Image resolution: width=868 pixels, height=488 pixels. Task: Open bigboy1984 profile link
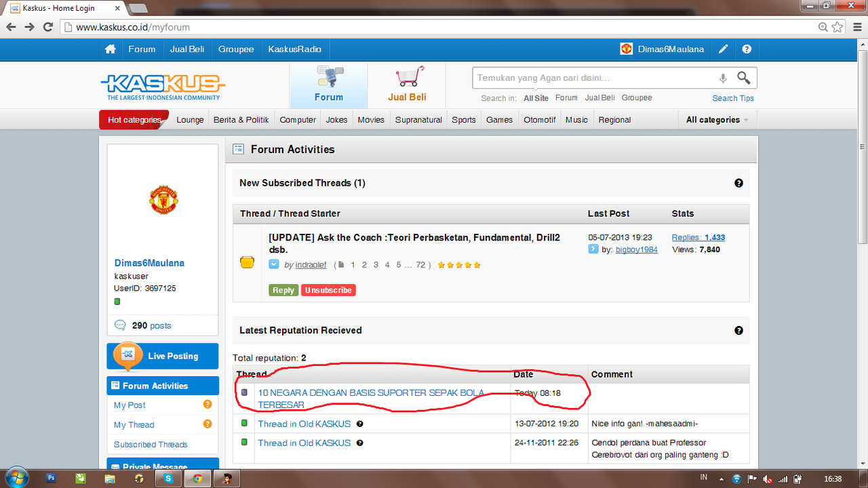636,250
